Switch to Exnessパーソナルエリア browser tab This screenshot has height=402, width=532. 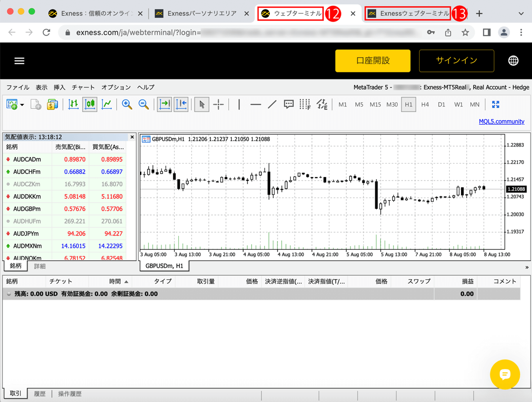[x=202, y=14]
